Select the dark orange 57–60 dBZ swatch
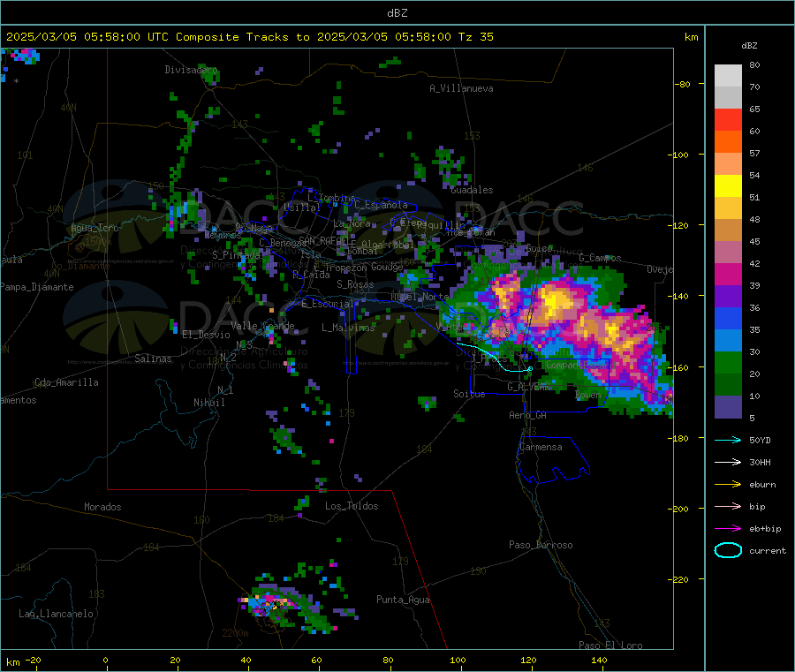795x672 pixels. coord(728,142)
